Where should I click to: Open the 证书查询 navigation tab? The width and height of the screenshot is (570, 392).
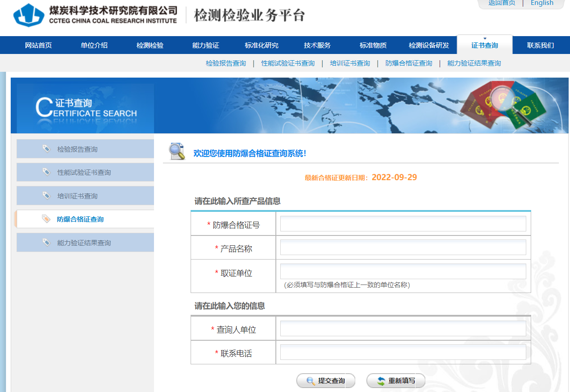point(484,45)
